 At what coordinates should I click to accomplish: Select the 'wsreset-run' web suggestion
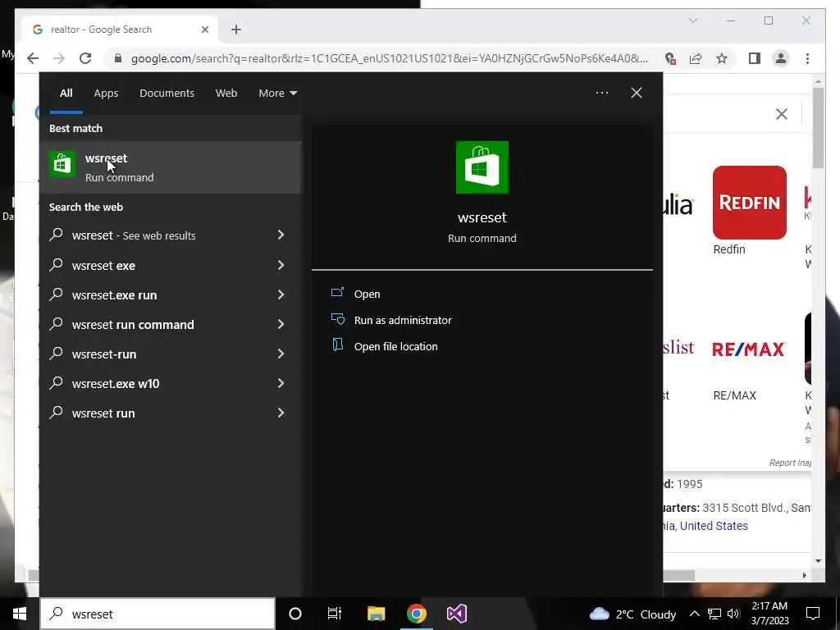pyautogui.click(x=104, y=354)
